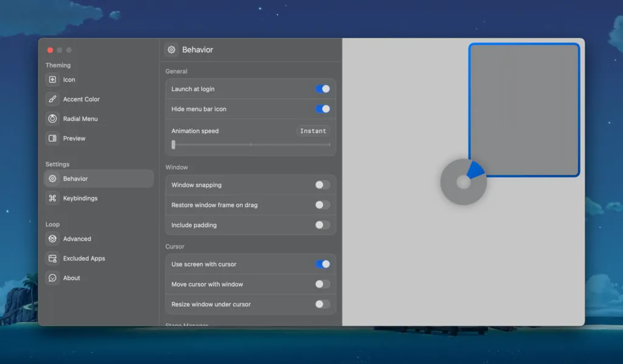Click the Behavior title in header

point(198,50)
